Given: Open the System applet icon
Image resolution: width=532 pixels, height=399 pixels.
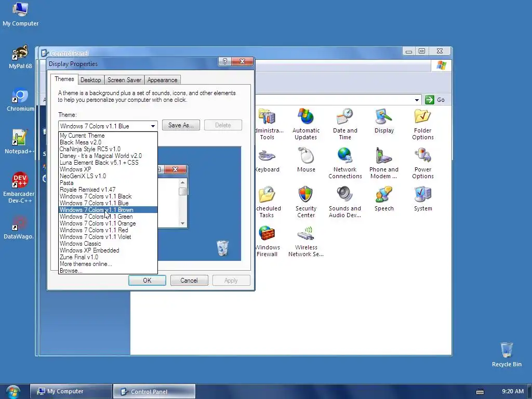Looking at the screenshot, I should (x=423, y=199).
